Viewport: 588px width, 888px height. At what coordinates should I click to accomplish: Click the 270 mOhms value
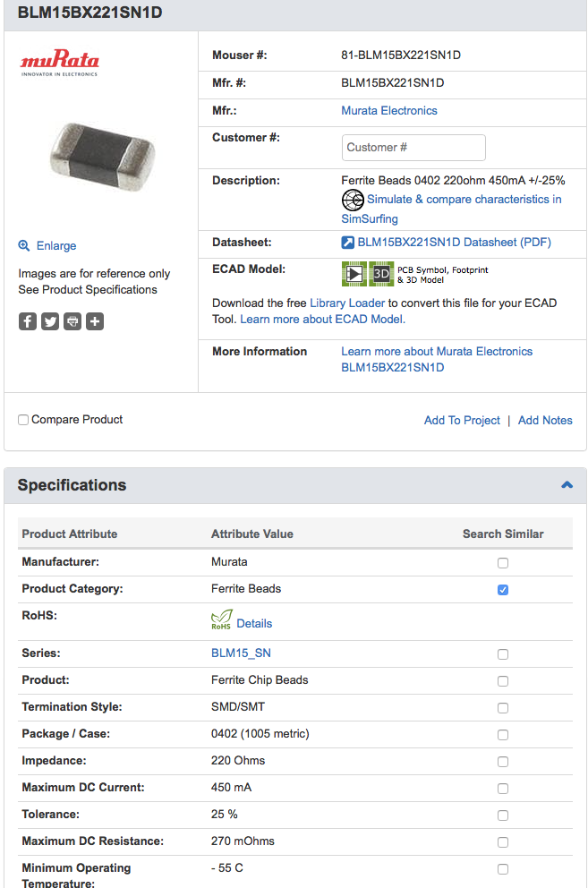pos(243,841)
